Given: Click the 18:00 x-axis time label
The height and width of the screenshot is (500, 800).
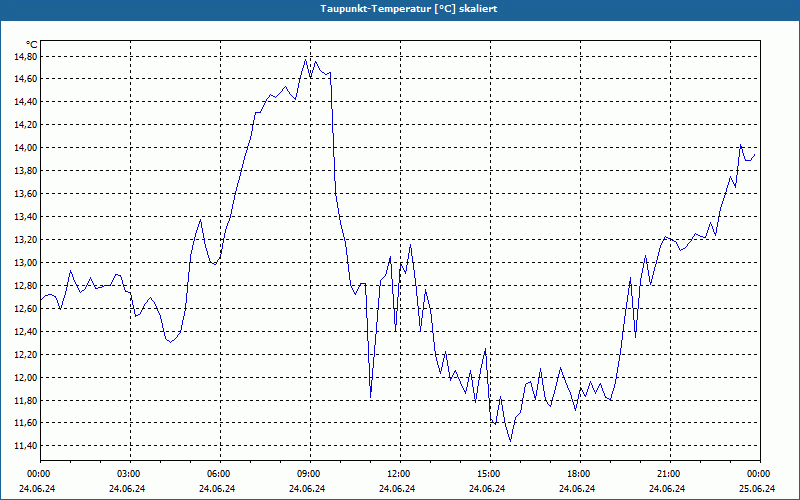Looking at the screenshot, I should click(578, 474).
